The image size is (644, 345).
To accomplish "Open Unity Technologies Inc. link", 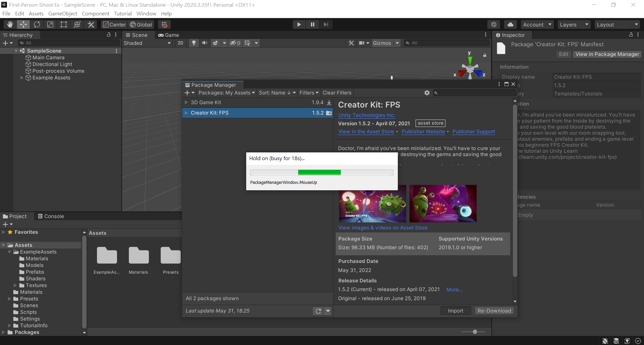I will [367, 115].
